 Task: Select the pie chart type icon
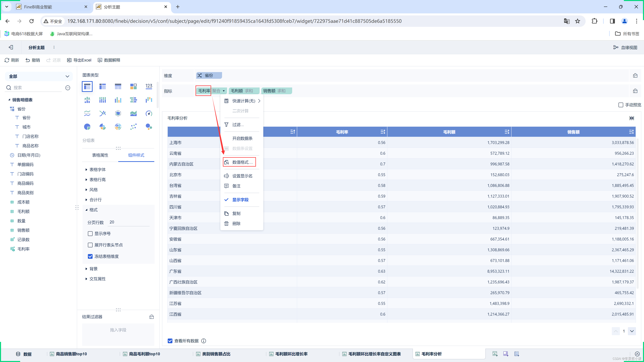click(87, 127)
